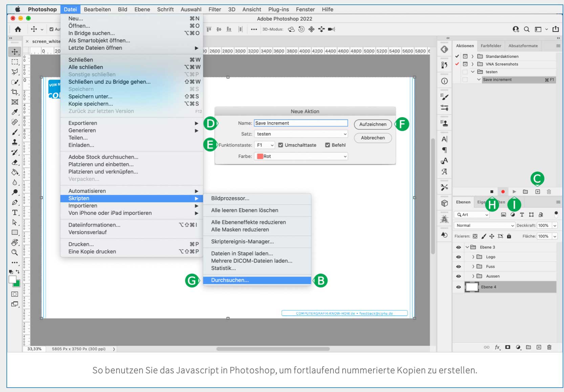
Task: Open the Satz dropdown showing testen
Action: pyautogui.click(x=301, y=134)
